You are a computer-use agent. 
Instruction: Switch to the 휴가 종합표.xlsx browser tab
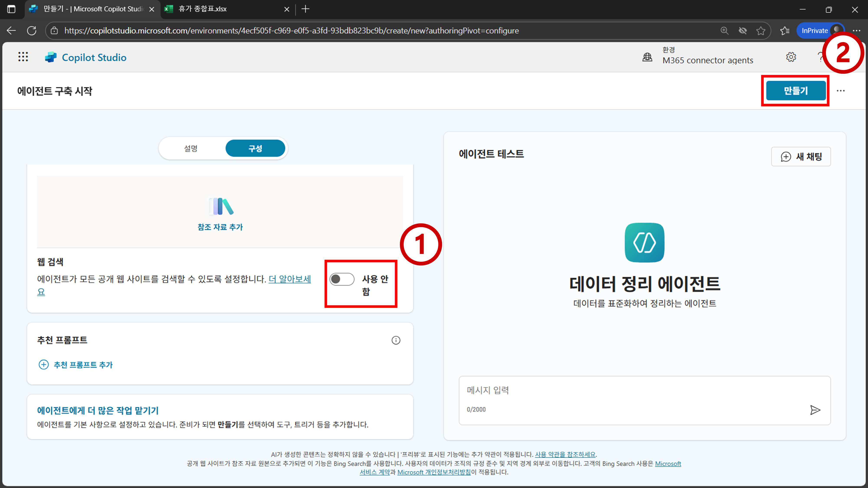point(202,9)
